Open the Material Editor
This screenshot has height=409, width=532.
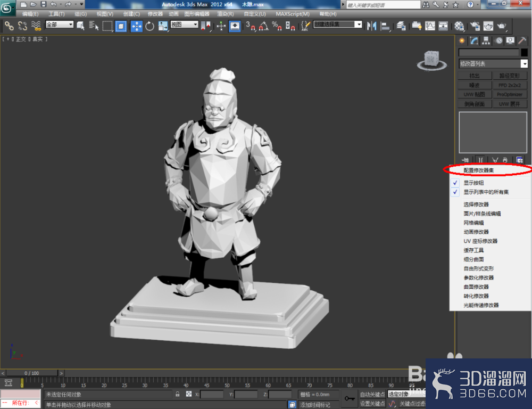coord(459,26)
